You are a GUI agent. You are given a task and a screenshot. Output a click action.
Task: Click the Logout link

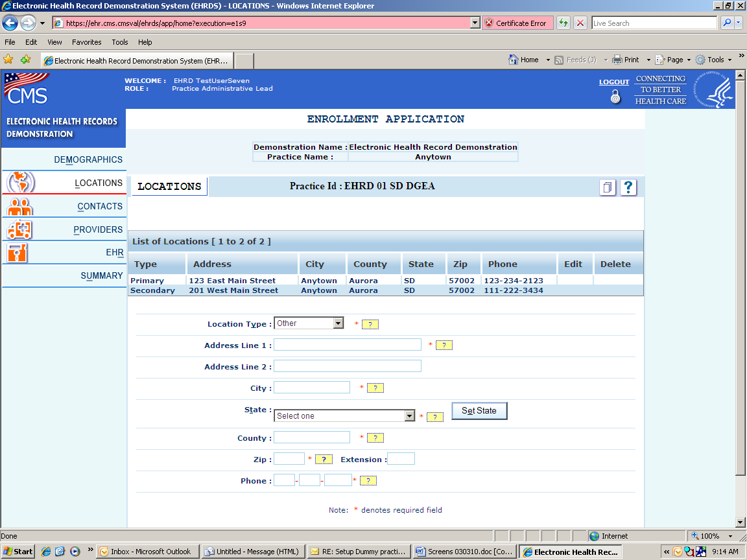click(613, 82)
